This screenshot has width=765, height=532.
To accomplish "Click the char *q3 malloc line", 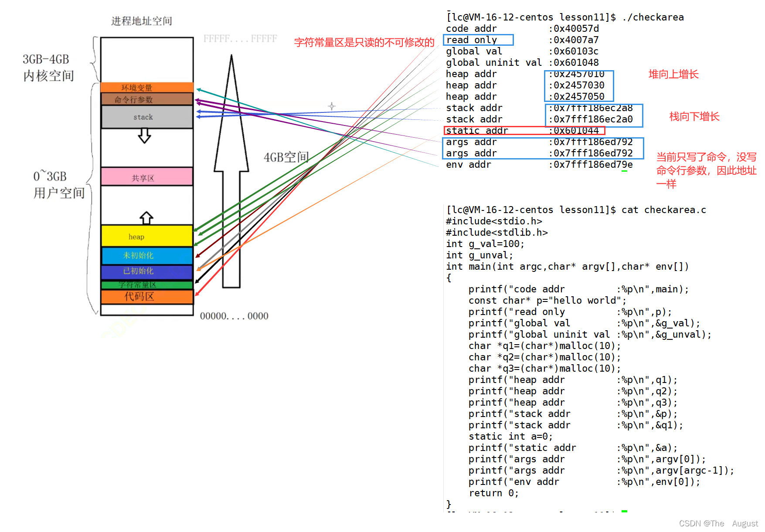I will coord(545,368).
